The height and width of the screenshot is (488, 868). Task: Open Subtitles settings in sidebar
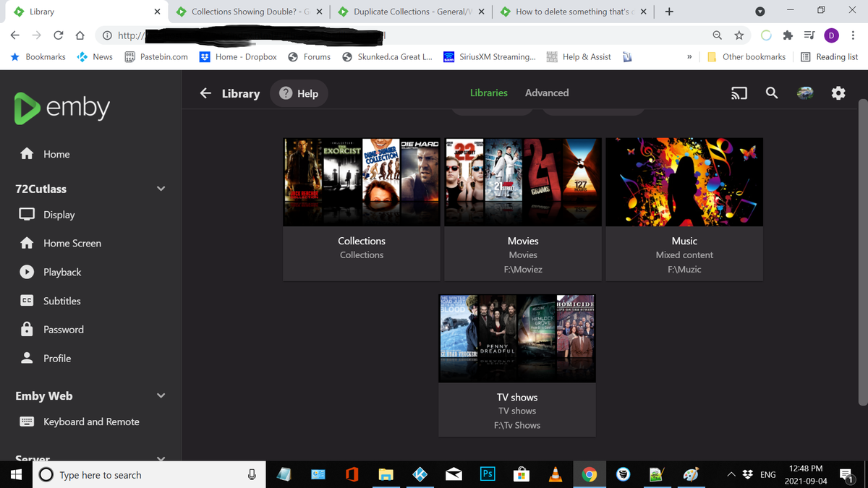pyautogui.click(x=50, y=301)
